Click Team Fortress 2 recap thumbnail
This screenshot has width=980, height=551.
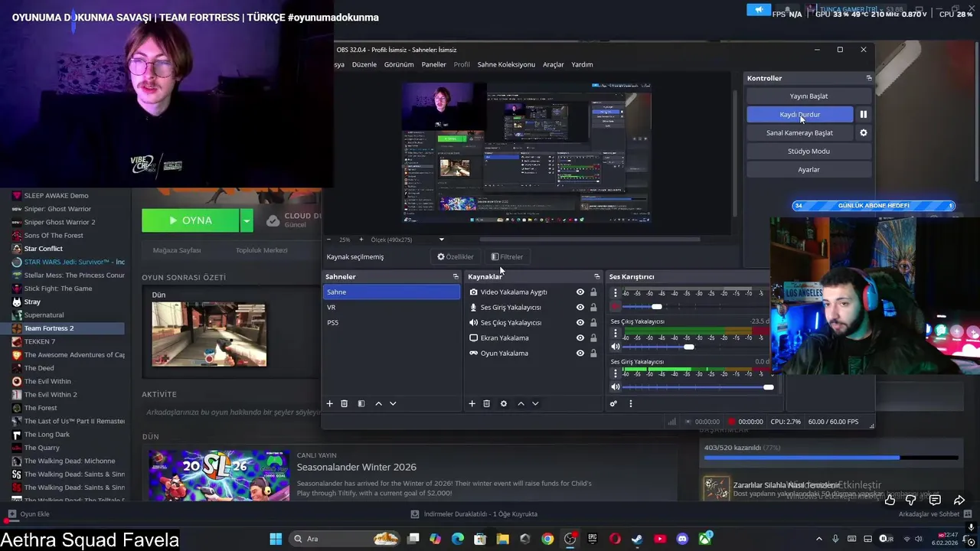[209, 334]
